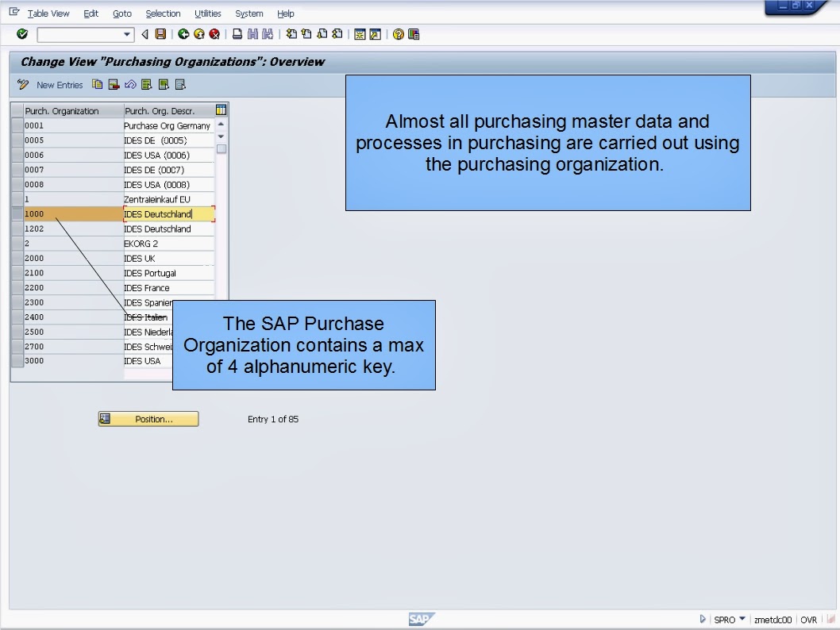Go to Last Page icon
The width and height of the screenshot is (840, 630).
point(337,34)
